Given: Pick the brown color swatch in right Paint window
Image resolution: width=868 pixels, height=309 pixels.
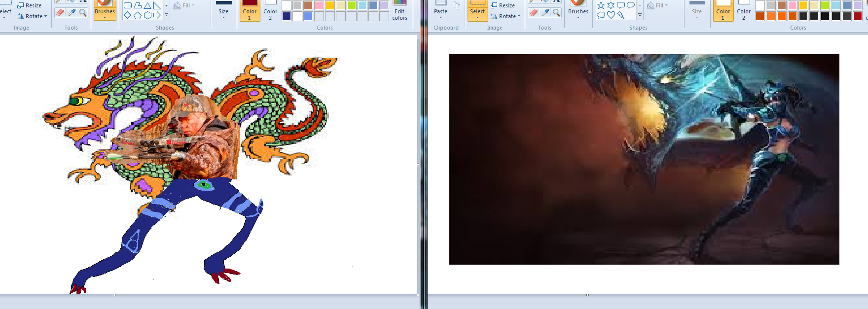Looking at the screenshot, I should pos(782,5).
